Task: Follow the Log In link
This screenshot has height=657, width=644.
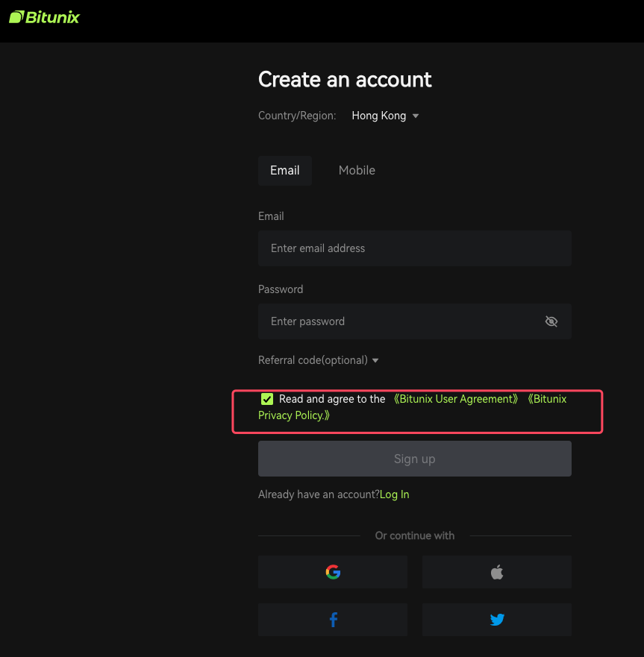Action: click(x=394, y=494)
